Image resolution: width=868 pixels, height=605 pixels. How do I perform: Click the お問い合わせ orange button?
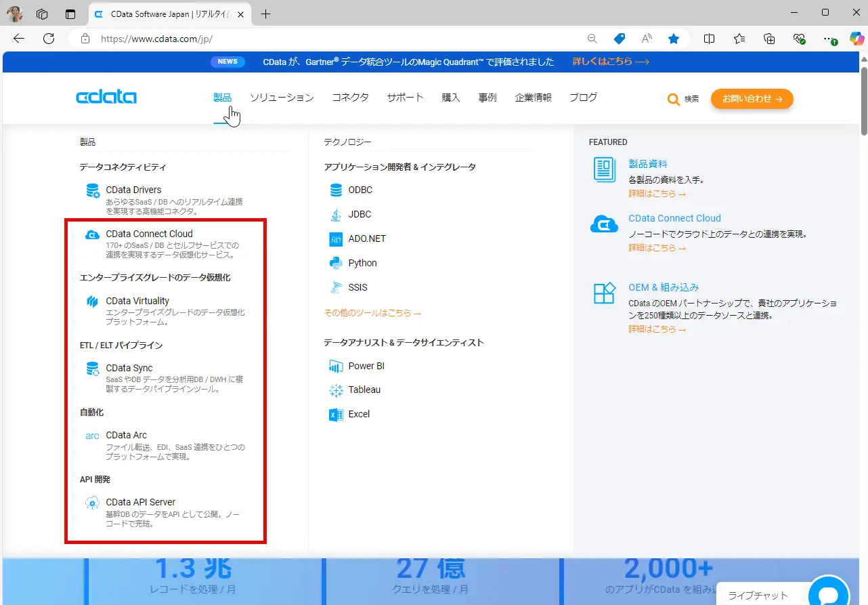click(x=752, y=99)
